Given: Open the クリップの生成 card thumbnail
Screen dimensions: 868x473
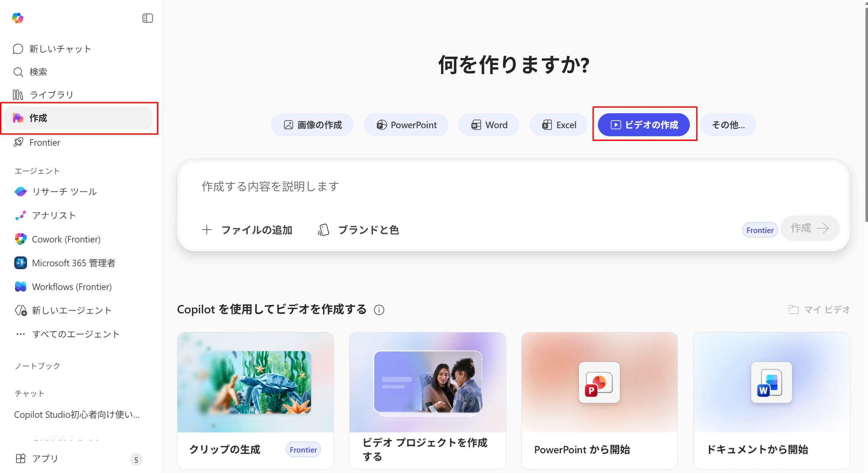Looking at the screenshot, I should coord(256,382).
